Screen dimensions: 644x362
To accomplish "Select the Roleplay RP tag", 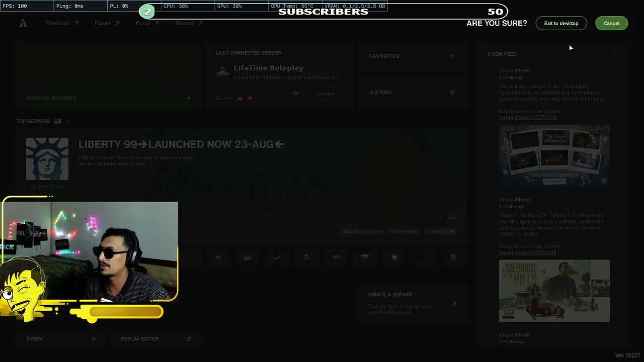I will click(x=441, y=232).
